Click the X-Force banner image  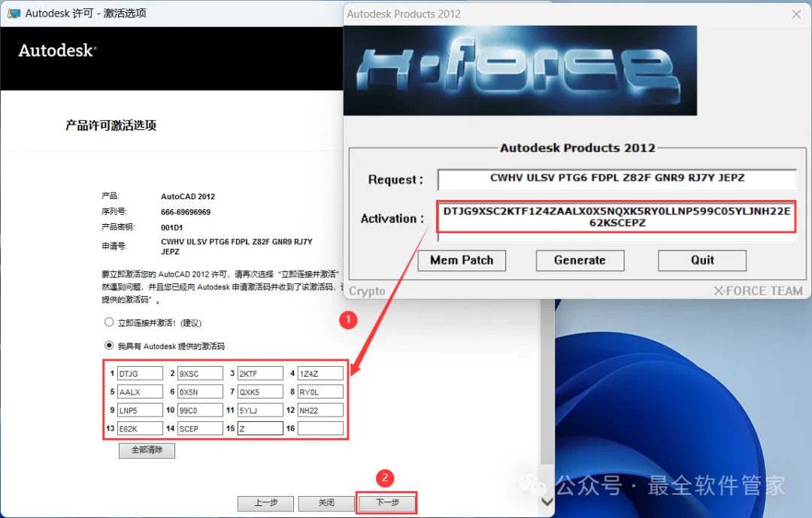[x=520, y=71]
